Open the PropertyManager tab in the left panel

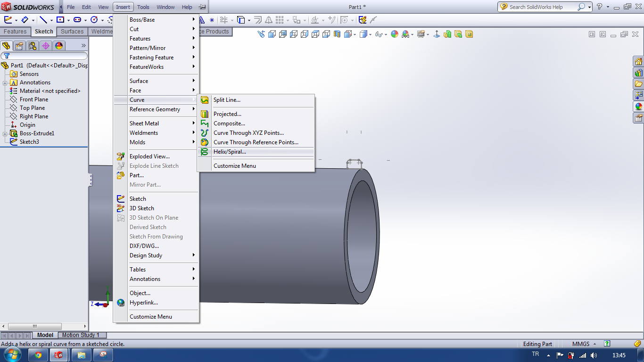click(19, 46)
